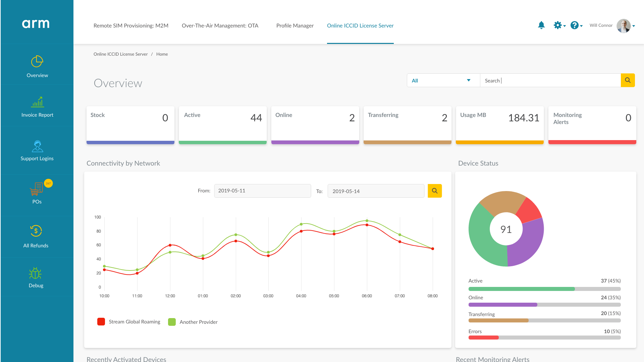The image size is (644, 362).
Task: Open the Active summary card
Action: coord(223,125)
